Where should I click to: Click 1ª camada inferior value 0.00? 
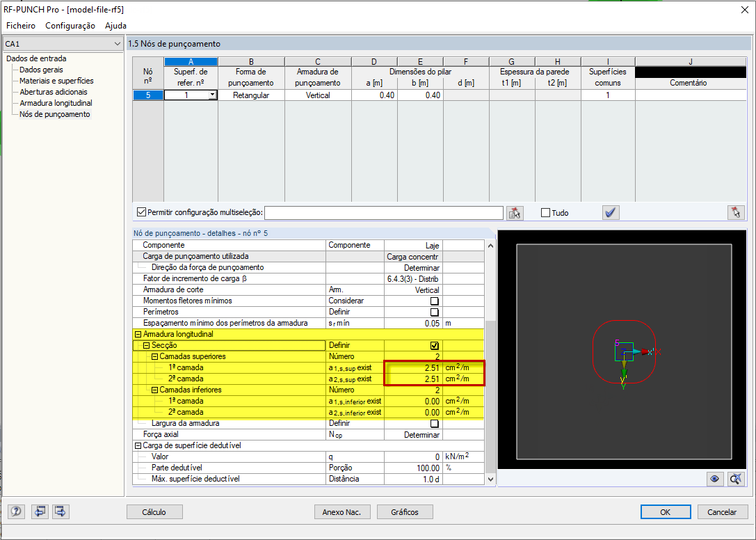pyautogui.click(x=414, y=401)
